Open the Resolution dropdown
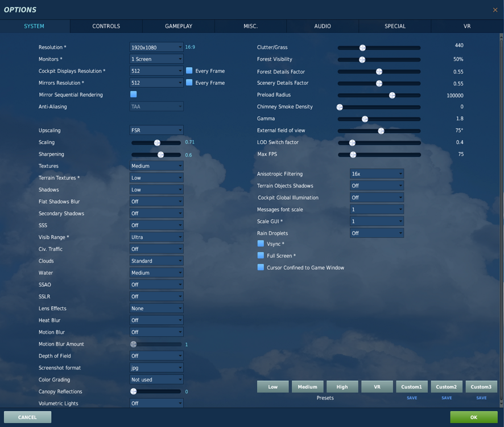Screen dimensions: 504x427 [156, 47]
